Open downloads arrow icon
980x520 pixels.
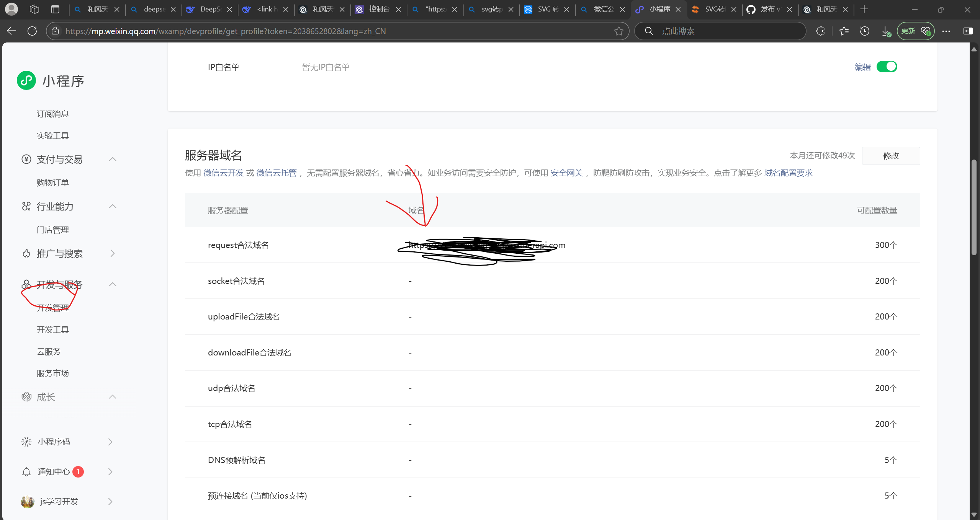click(886, 31)
